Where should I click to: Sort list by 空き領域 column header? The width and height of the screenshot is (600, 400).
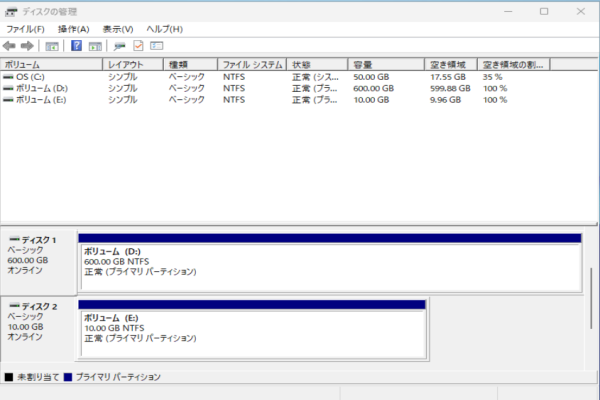pos(448,64)
